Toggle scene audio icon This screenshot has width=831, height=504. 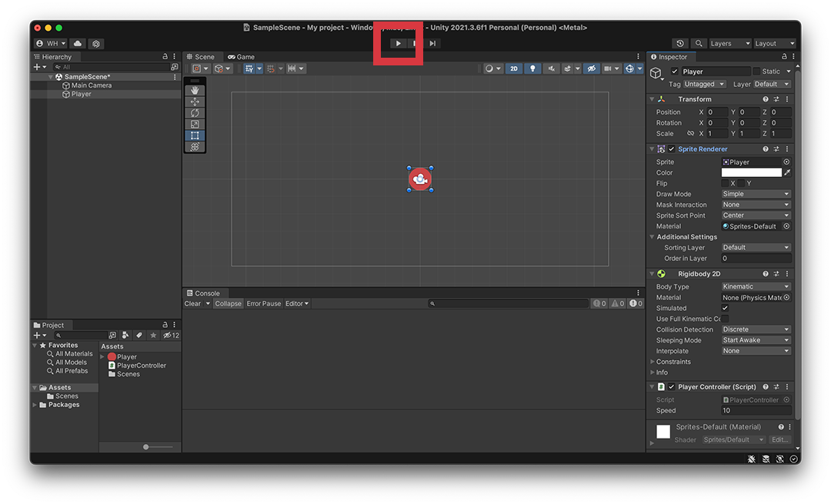[x=551, y=68]
